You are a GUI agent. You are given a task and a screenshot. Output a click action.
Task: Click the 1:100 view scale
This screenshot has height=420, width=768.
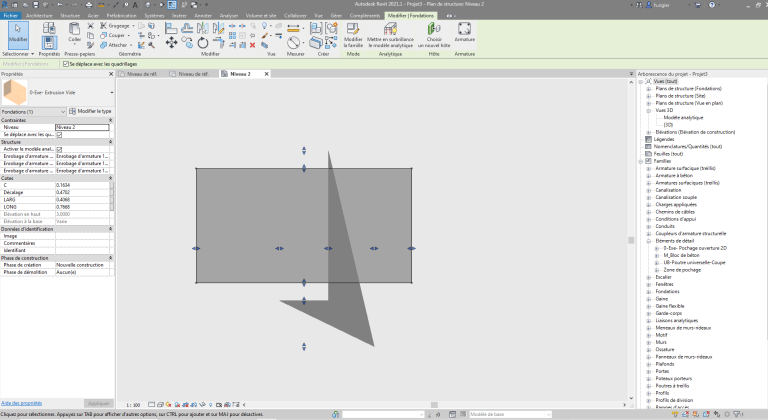[x=133, y=405]
